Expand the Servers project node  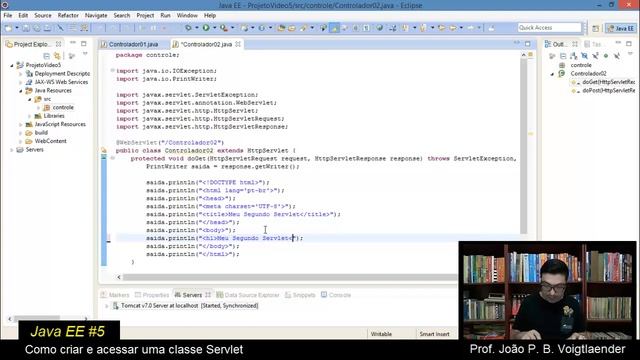point(12,150)
